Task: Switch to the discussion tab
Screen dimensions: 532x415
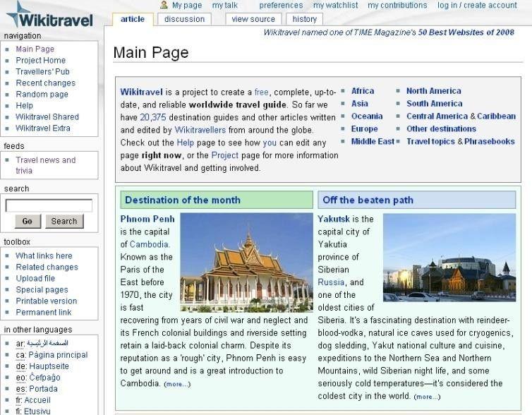Action: coord(184,19)
